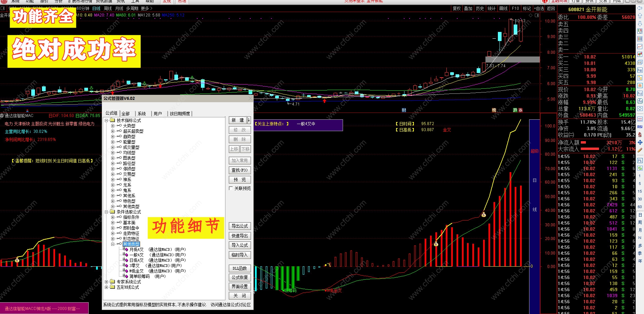Image resolution: width=644 pixels, height=314 pixels.
Task: Switch to 季 period in right sidebar
Action: click(x=640, y=253)
